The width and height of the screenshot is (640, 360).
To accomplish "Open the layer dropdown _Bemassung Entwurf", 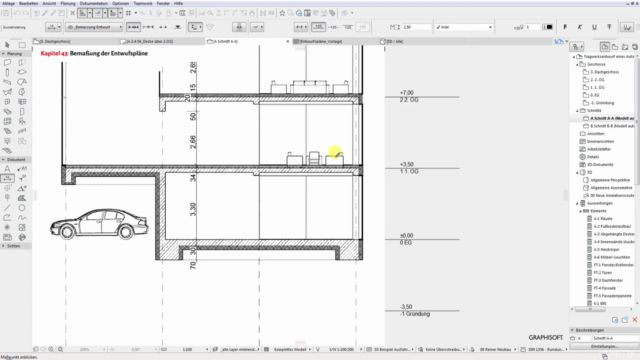I will [94, 27].
